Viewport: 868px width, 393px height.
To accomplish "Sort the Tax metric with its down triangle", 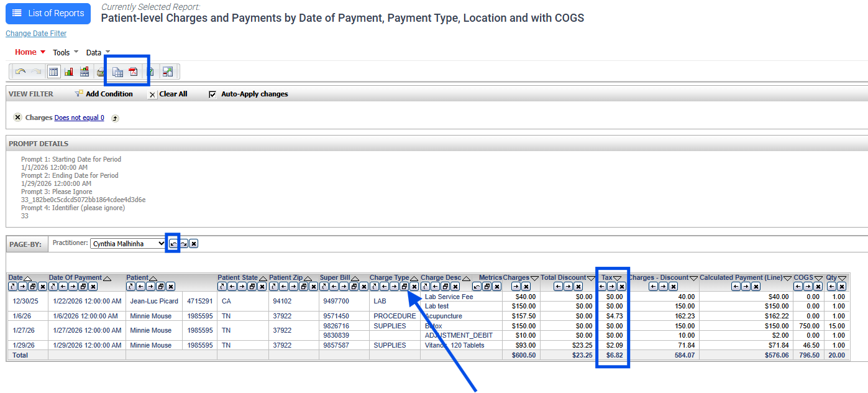I will [x=618, y=278].
